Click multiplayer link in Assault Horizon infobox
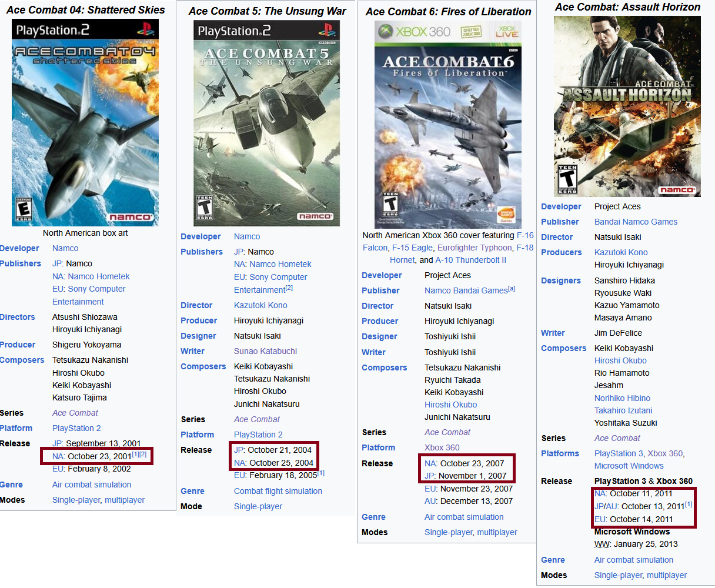The width and height of the screenshot is (715, 588). (x=667, y=575)
